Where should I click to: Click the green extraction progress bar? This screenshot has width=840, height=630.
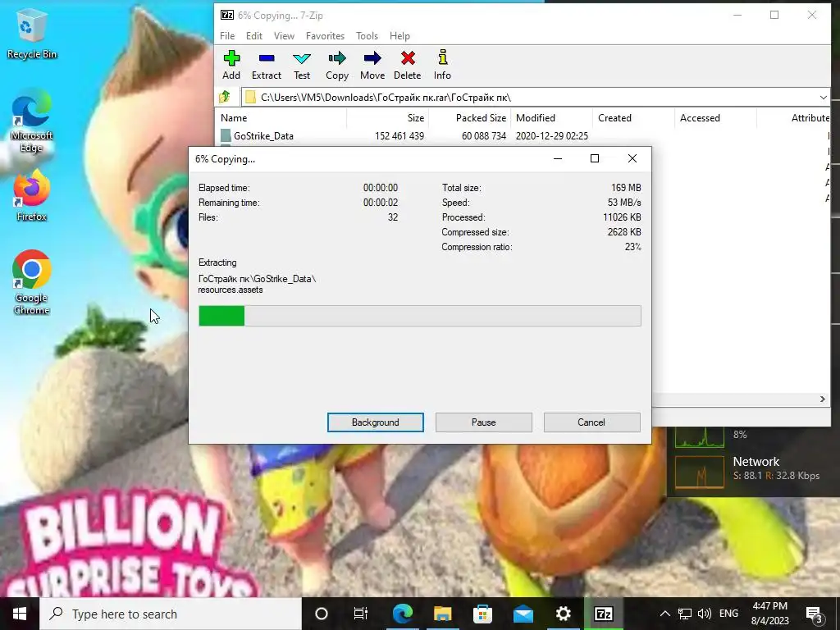(x=419, y=316)
